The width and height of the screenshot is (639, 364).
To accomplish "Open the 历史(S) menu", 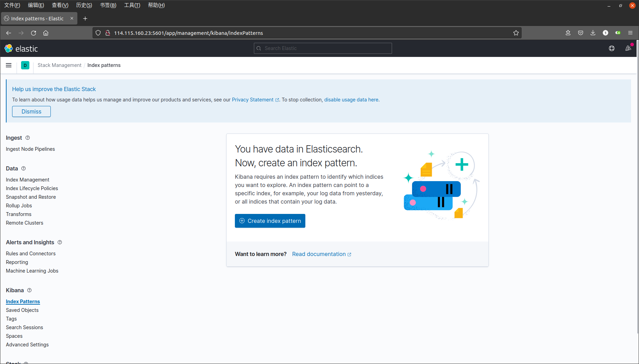I will click(x=84, y=5).
